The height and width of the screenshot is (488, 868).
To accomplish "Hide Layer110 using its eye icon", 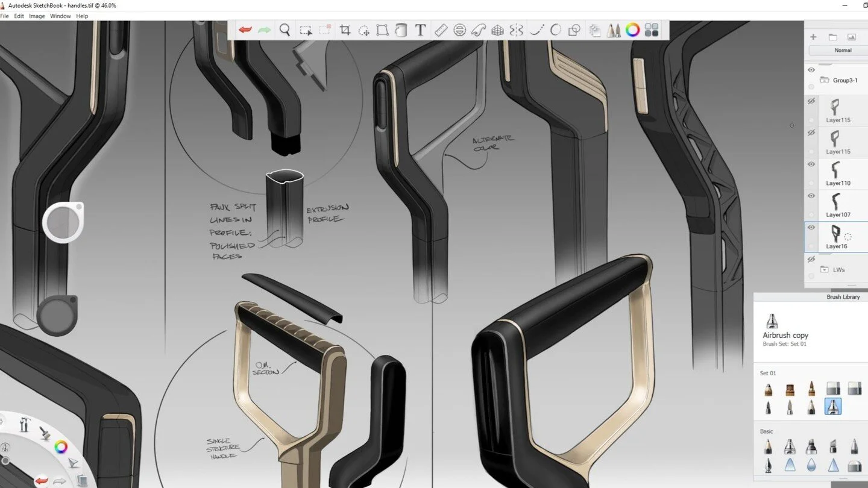I will pos(811,164).
